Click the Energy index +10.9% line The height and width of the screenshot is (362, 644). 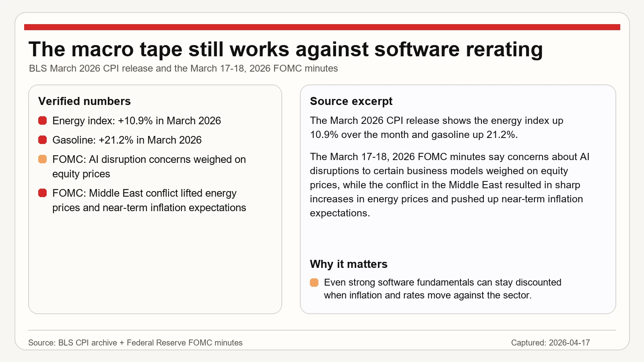coord(136,121)
